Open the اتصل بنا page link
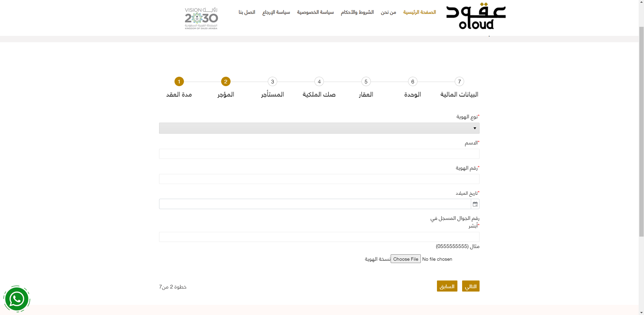The height and width of the screenshot is (315, 644). point(247,12)
